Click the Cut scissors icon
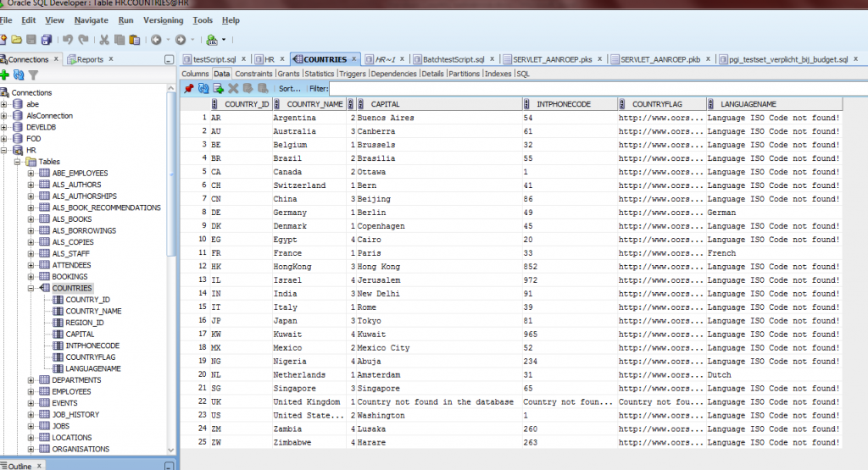 pyautogui.click(x=104, y=40)
